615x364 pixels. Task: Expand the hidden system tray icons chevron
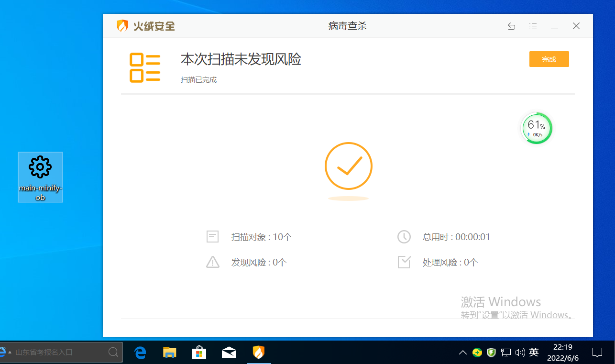[462, 353]
